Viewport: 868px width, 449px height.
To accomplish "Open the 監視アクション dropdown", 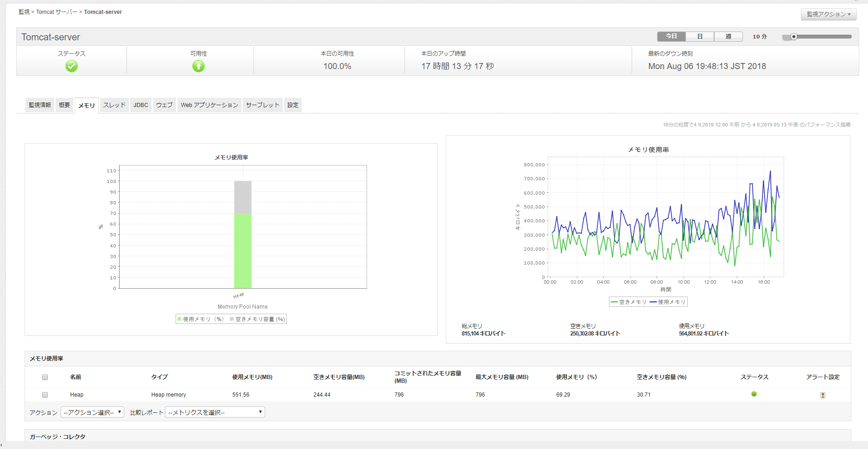I will coord(828,14).
